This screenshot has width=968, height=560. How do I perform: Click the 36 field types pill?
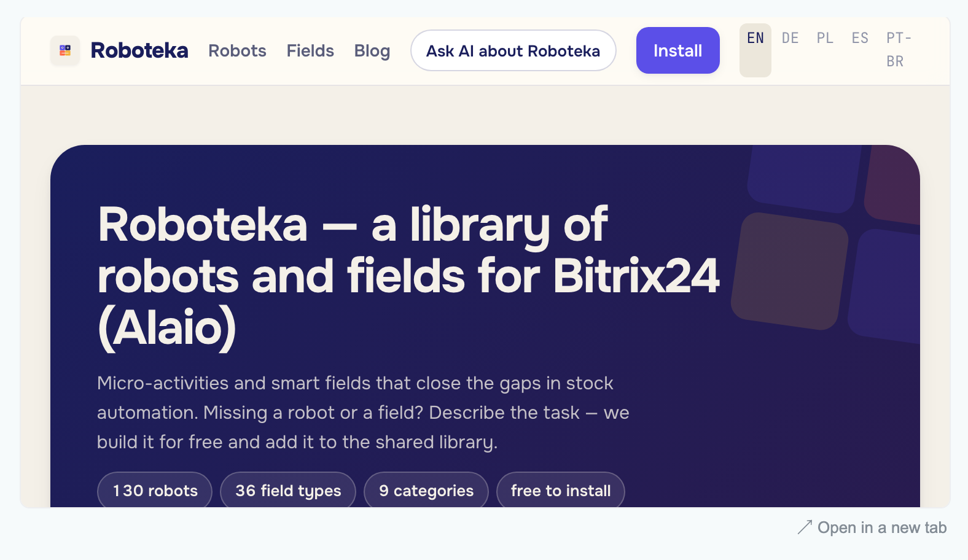[288, 491]
